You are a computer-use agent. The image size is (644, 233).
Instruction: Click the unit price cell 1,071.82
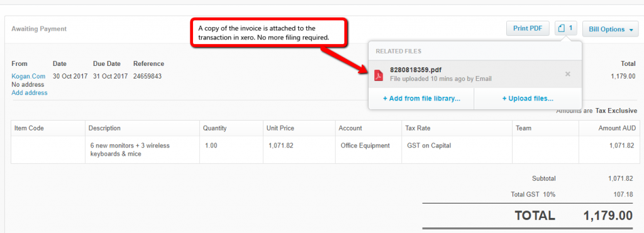(x=299, y=149)
